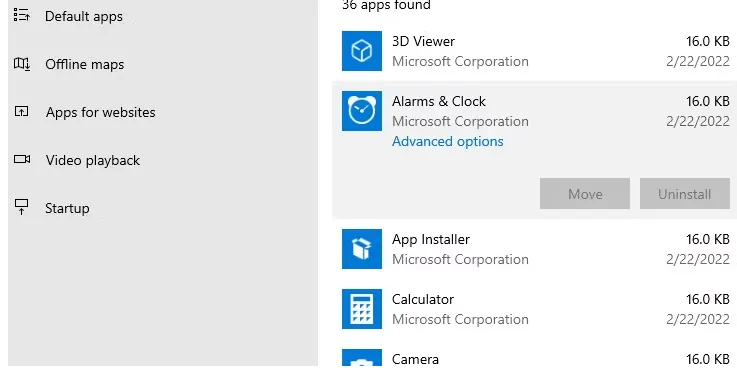Open Offline maps settings page
737x371 pixels.
pyautogui.click(x=85, y=64)
